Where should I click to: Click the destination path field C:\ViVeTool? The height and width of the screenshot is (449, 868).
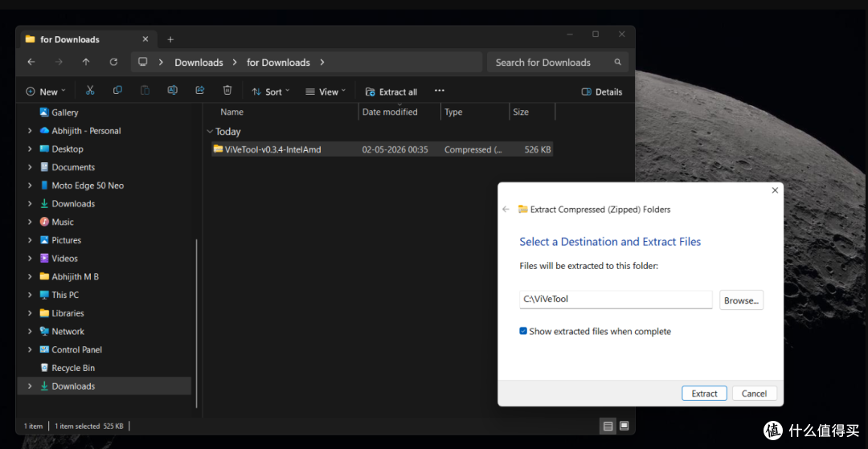click(616, 299)
